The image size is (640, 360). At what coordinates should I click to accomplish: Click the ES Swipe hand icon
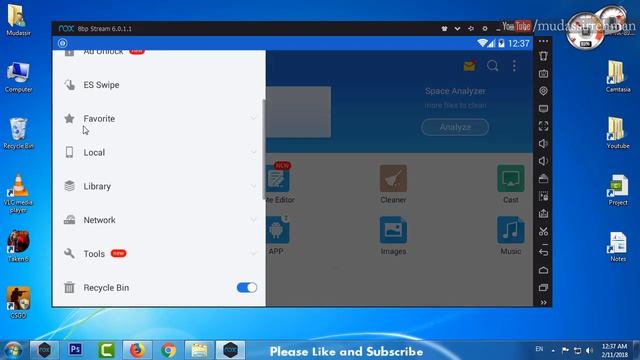point(69,85)
